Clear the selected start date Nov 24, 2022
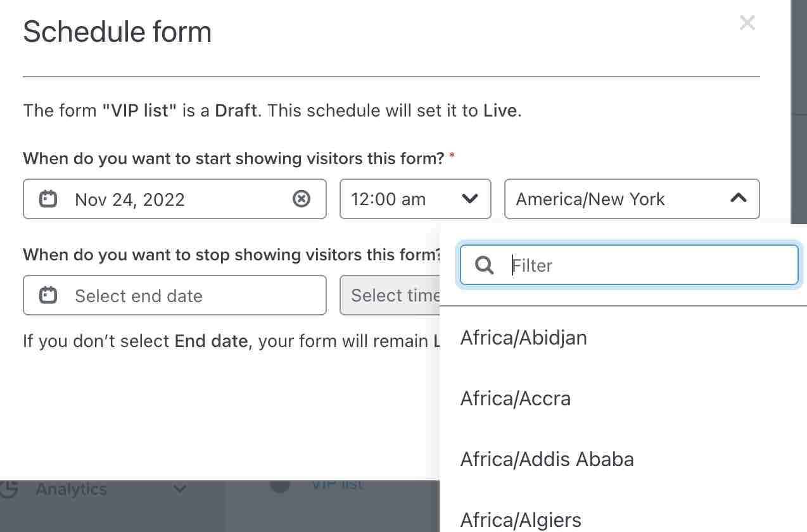This screenshot has height=532, width=807. click(302, 199)
